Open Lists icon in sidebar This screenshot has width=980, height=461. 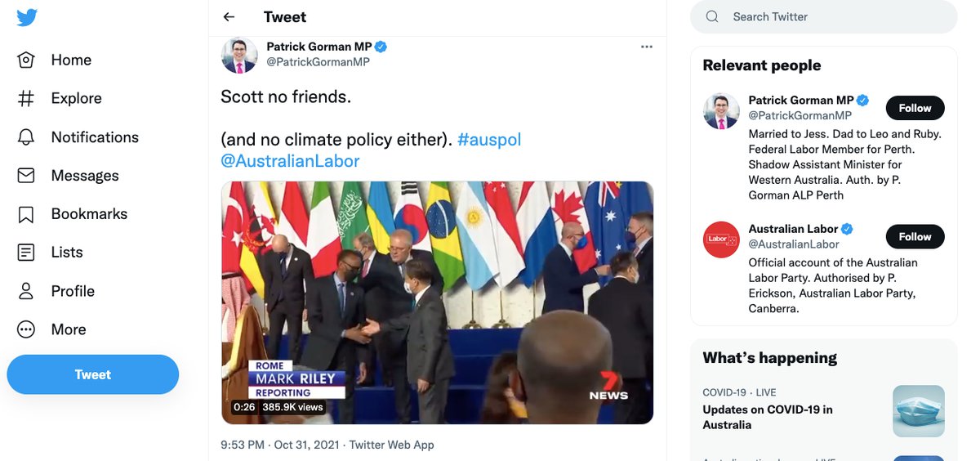(x=26, y=253)
